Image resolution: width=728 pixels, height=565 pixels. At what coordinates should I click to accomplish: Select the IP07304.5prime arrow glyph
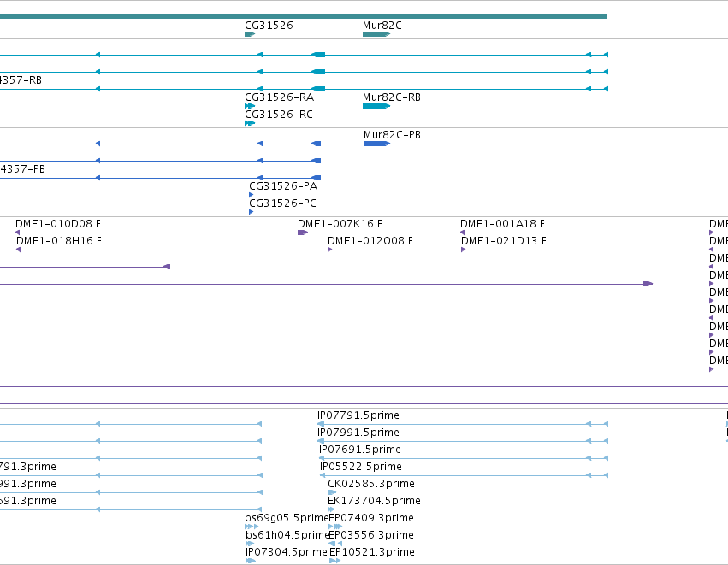click(251, 561)
